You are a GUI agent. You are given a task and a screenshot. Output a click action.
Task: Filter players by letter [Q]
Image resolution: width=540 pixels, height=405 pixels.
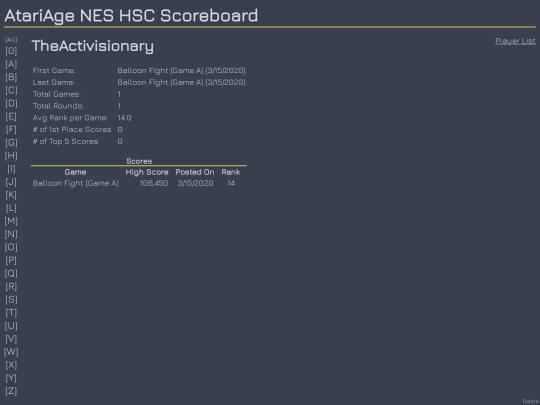click(11, 273)
